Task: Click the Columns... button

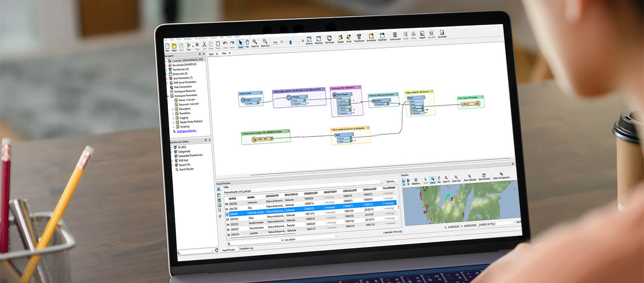Action: (390, 182)
